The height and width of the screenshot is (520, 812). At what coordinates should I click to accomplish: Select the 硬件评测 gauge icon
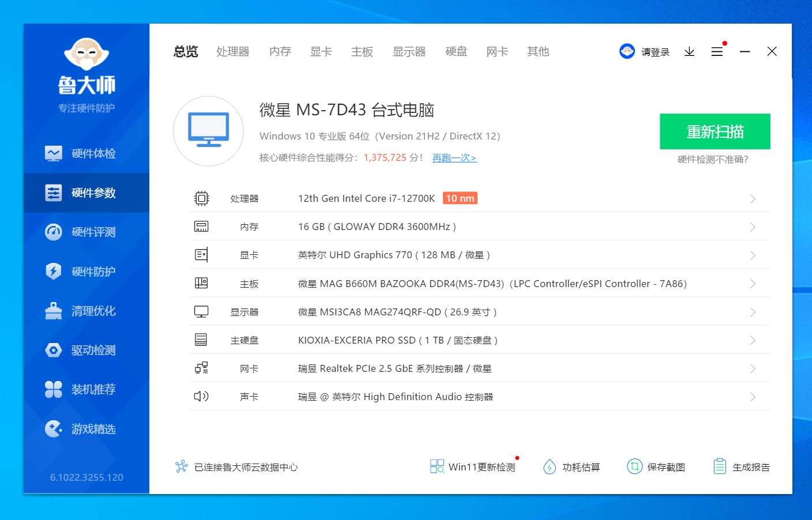point(54,232)
